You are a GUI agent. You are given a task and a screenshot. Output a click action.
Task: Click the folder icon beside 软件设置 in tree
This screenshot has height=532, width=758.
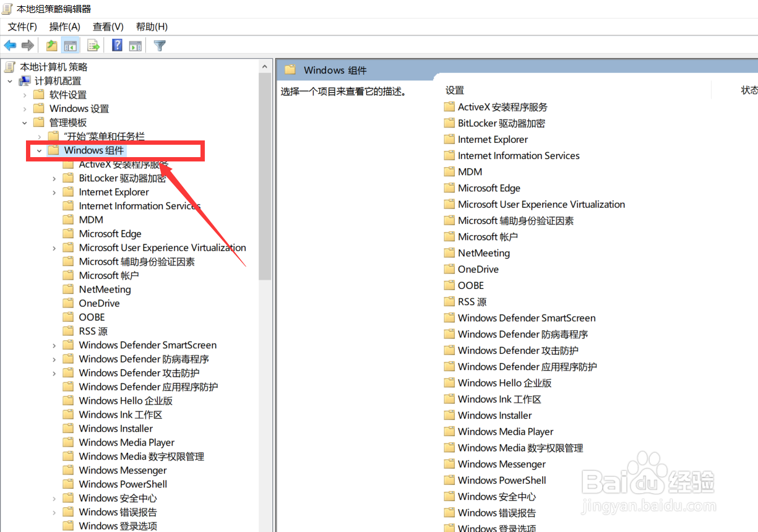(x=39, y=95)
